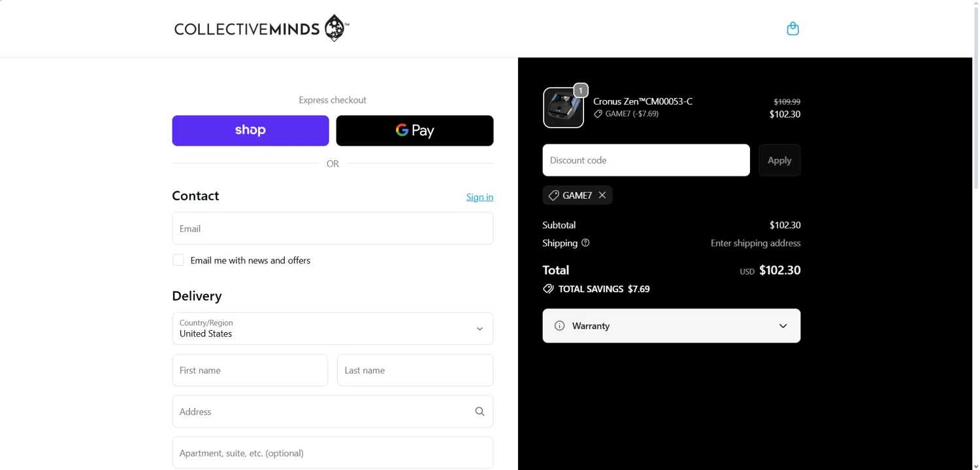The height and width of the screenshot is (470, 980).
Task: Click the address search magnifier icon
Action: [480, 412]
